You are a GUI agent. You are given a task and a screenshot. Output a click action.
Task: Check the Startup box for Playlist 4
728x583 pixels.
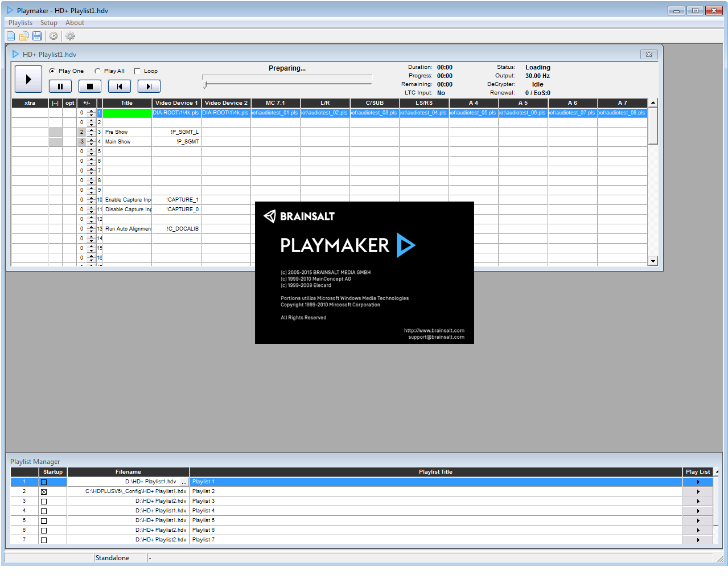(x=44, y=511)
